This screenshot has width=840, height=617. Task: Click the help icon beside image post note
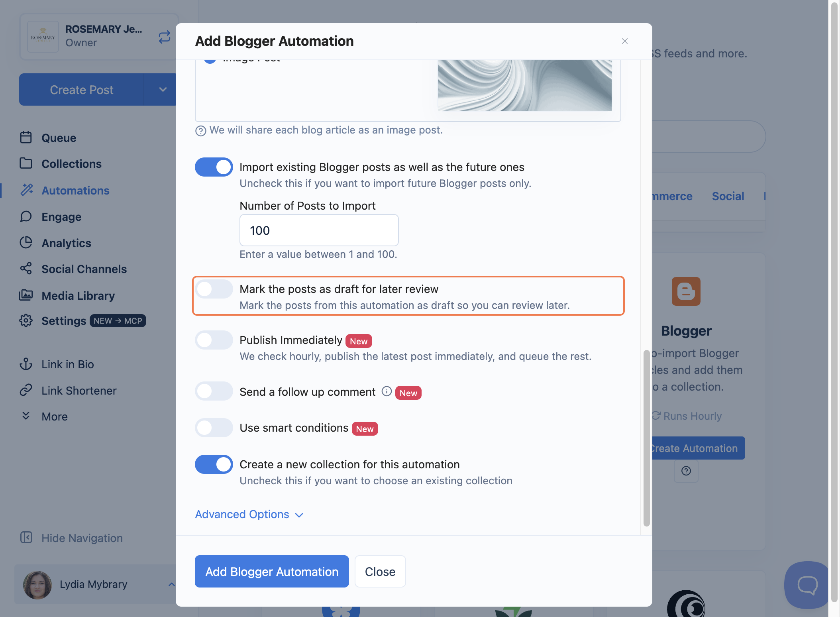201,131
